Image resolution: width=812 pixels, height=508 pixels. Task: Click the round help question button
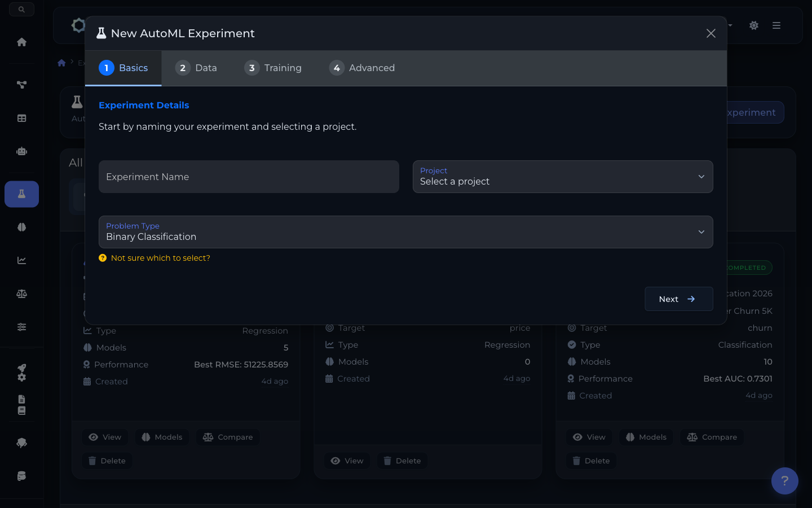click(784, 481)
